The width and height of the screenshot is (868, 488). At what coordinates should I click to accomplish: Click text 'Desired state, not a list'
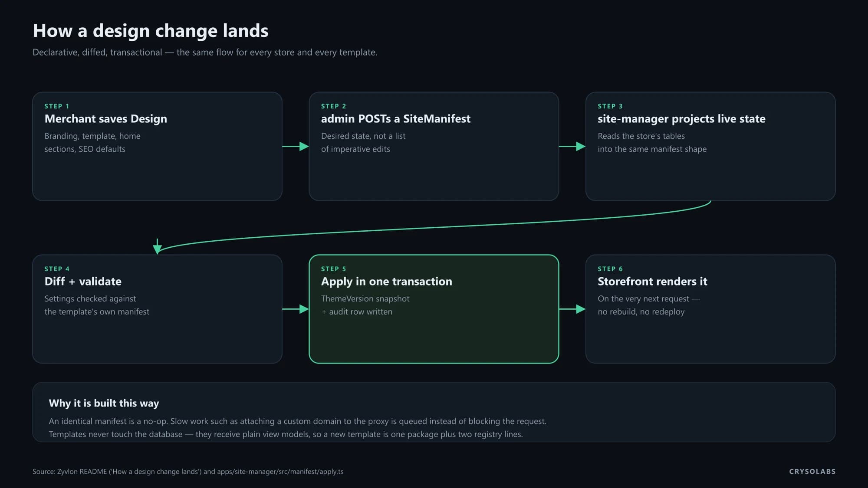(x=363, y=136)
